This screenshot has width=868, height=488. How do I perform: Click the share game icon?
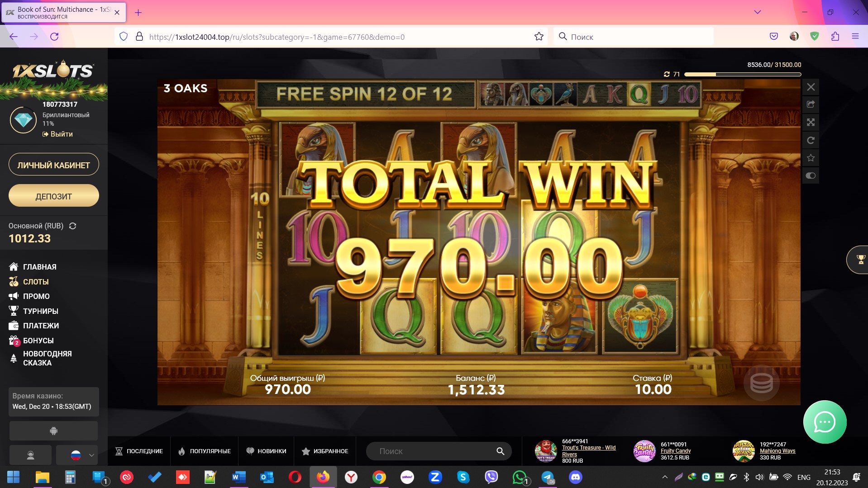click(811, 104)
